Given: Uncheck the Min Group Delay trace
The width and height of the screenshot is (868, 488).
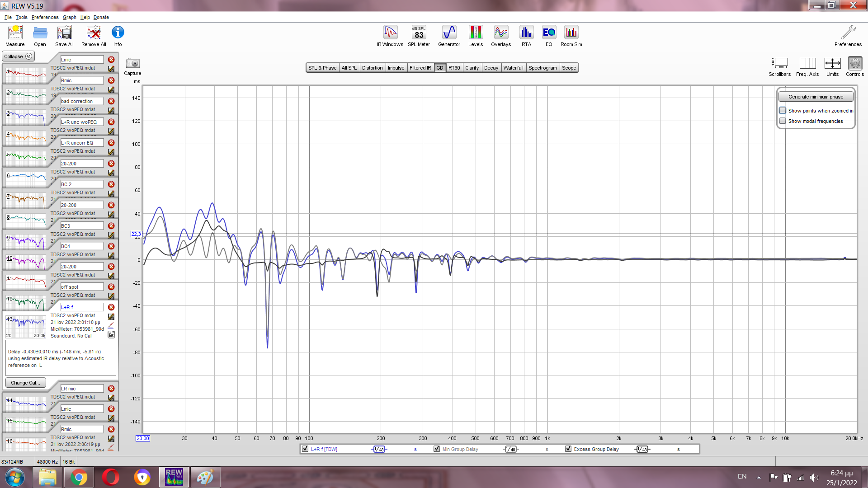Looking at the screenshot, I should [x=437, y=449].
